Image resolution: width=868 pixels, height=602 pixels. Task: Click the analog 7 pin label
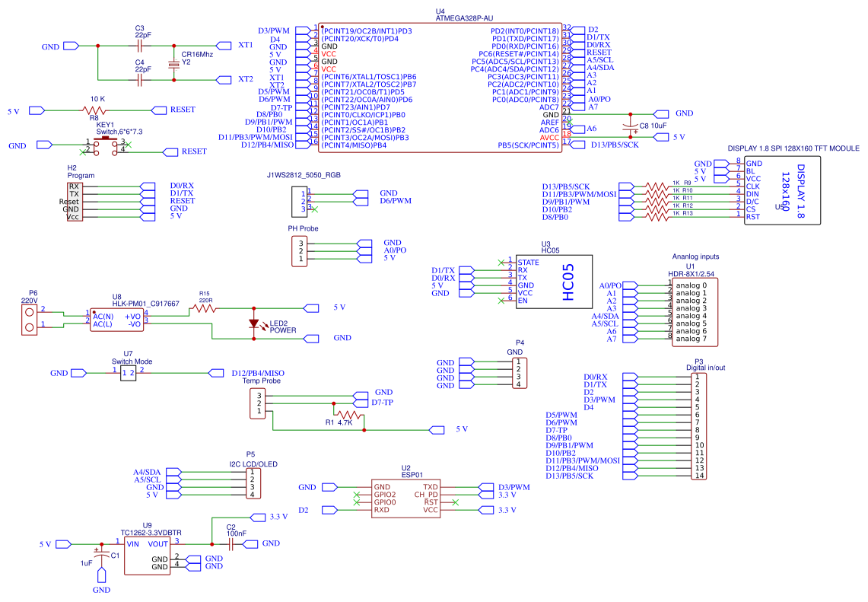click(x=691, y=339)
